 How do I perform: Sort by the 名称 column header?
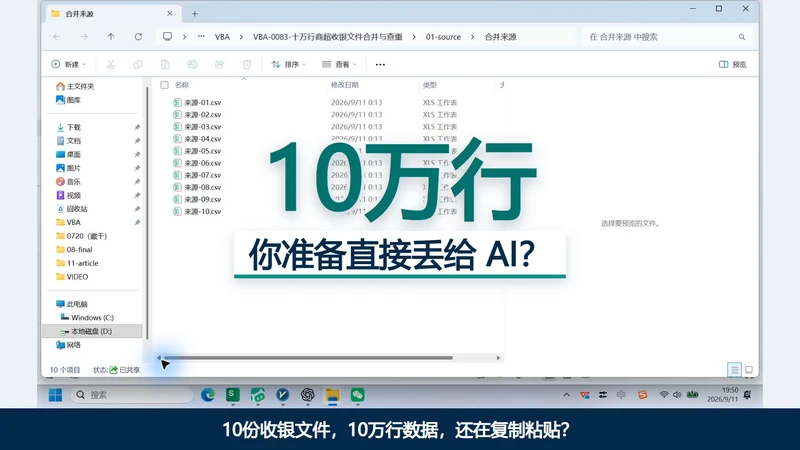[x=182, y=85]
